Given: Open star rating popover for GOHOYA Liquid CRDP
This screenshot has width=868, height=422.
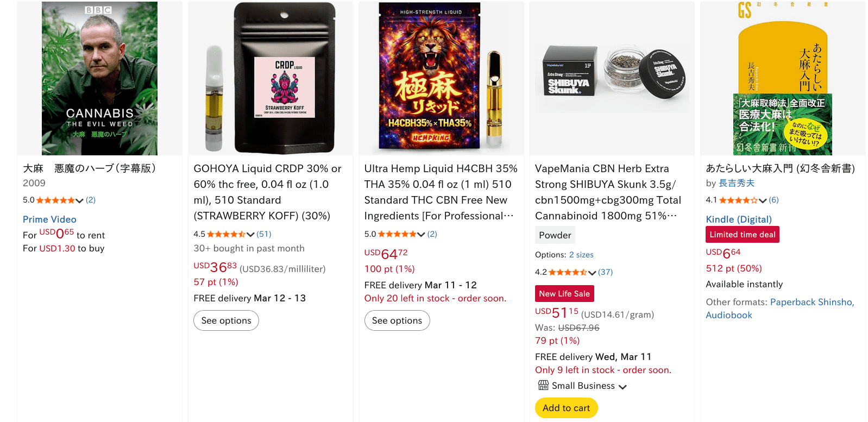Looking at the screenshot, I should [x=227, y=234].
